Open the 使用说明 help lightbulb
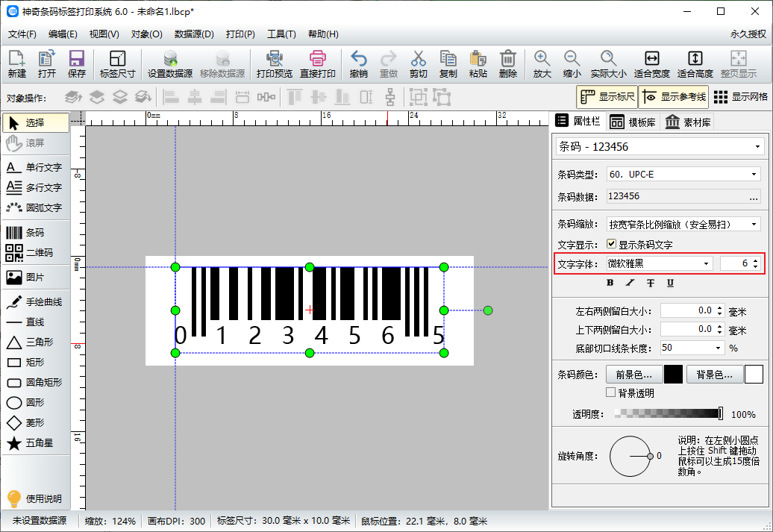The width and height of the screenshot is (773, 532). click(x=34, y=498)
